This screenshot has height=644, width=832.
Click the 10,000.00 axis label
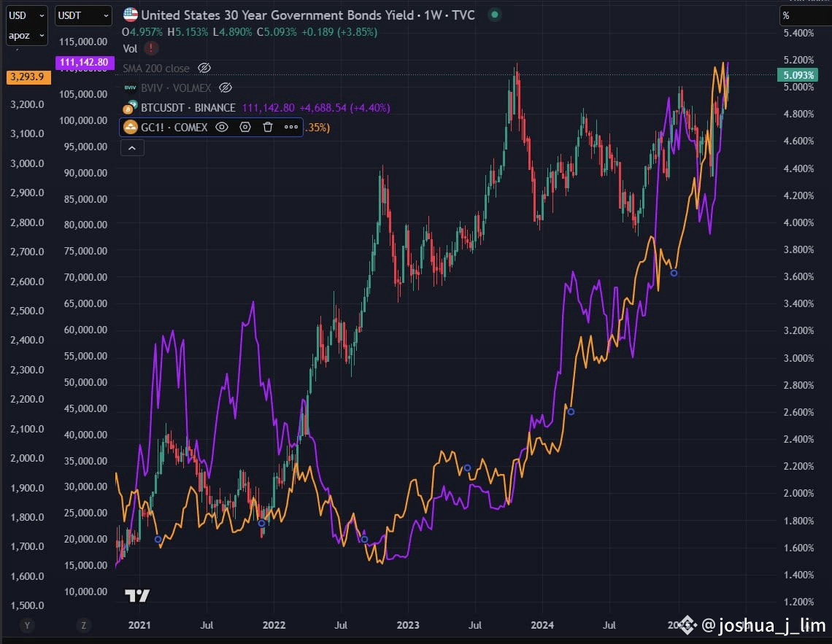click(85, 591)
